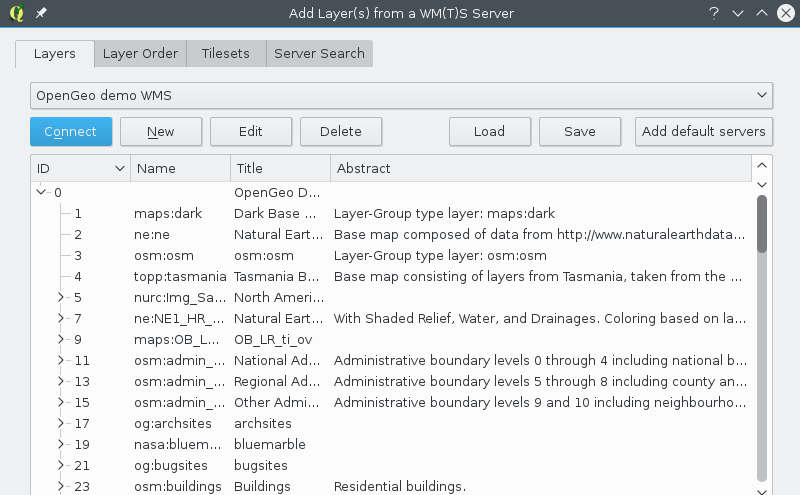Image resolution: width=800 pixels, height=495 pixels.
Task: Click the Abstract column header
Action: click(540, 168)
